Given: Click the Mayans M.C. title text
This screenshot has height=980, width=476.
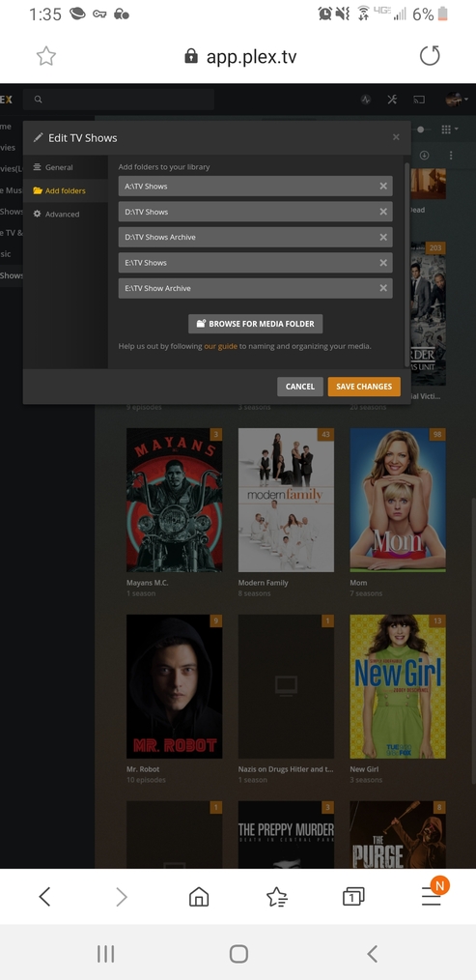Looking at the screenshot, I should (148, 583).
